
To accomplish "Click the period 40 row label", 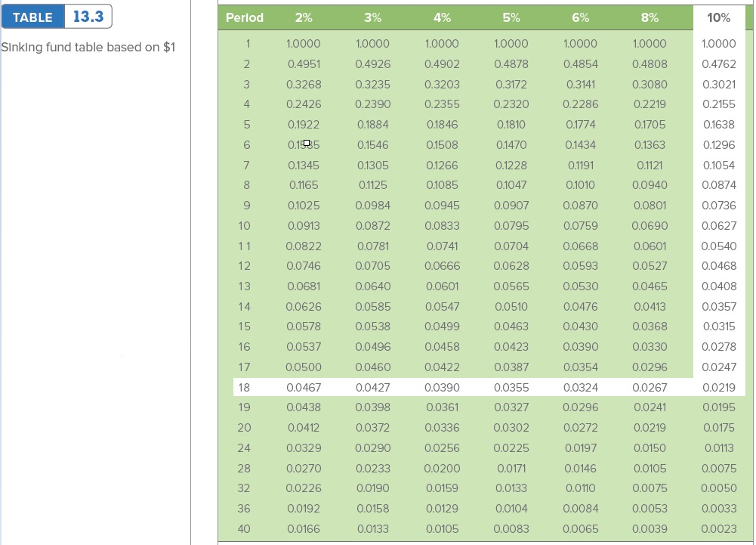I will (x=244, y=529).
